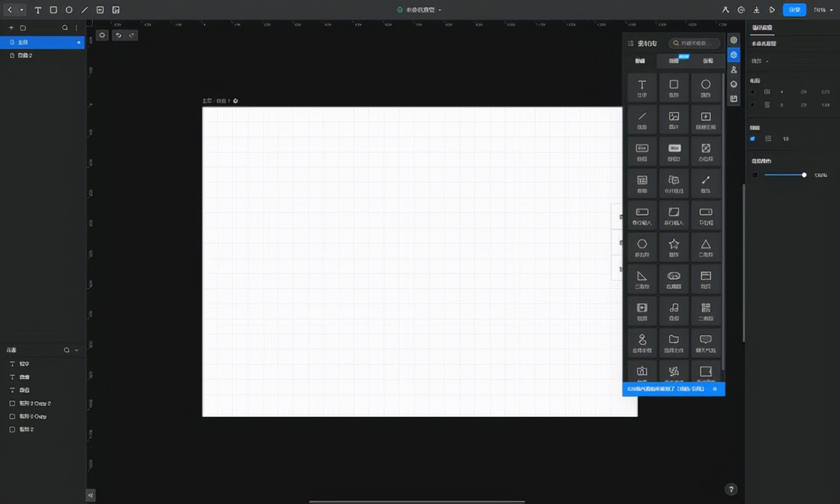Image resolution: width=840 pixels, height=504 pixels.
Task: Expand the layer panel header dropdown arrow
Action: pyautogui.click(x=77, y=350)
